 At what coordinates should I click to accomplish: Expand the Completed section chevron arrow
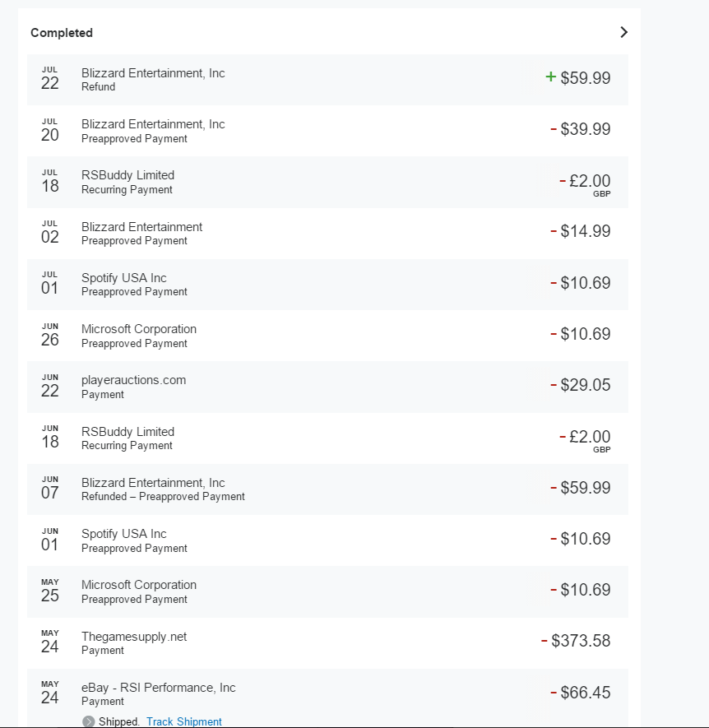[623, 32]
